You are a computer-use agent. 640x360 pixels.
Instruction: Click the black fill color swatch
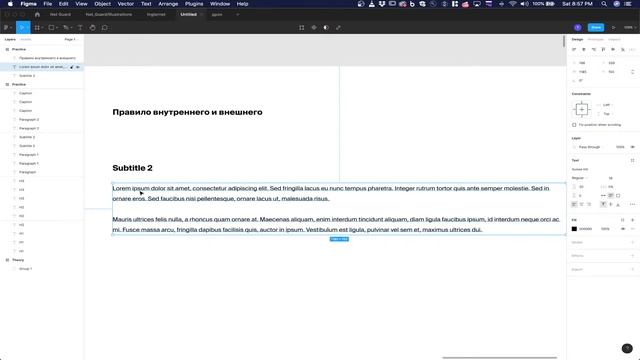pyautogui.click(x=574, y=229)
